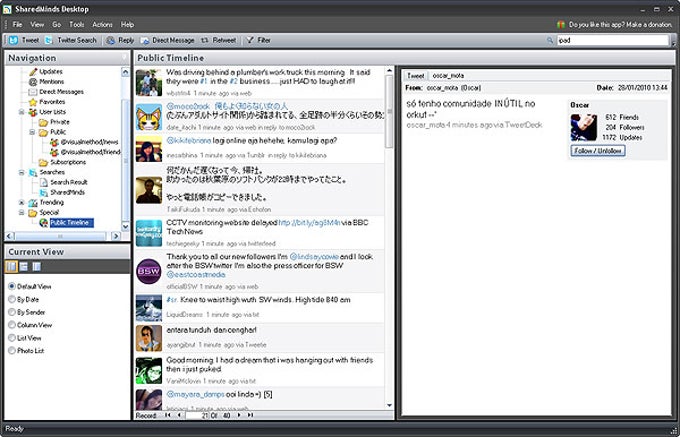Viewport: 680px width, 437px height.
Task: Open the Go menu
Action: click(56, 25)
